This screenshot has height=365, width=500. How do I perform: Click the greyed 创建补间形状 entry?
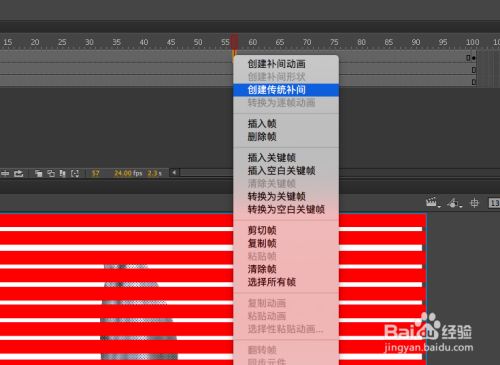(286, 77)
